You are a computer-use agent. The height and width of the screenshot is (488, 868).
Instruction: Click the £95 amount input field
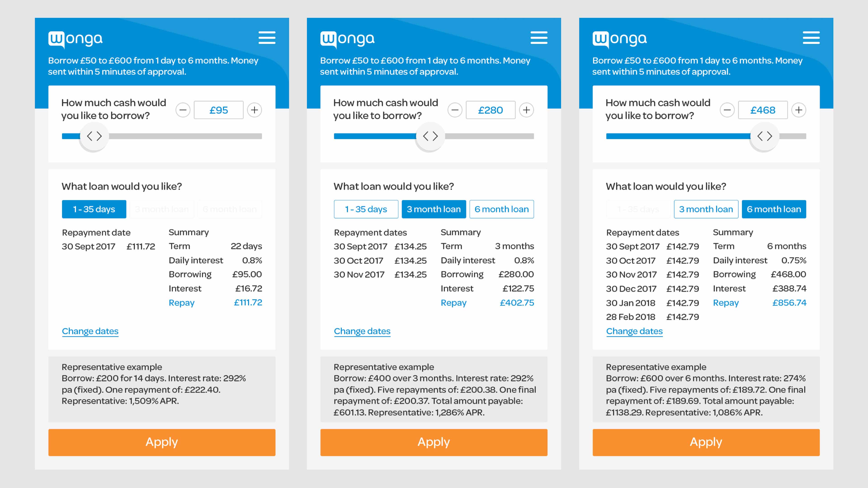pos(219,110)
